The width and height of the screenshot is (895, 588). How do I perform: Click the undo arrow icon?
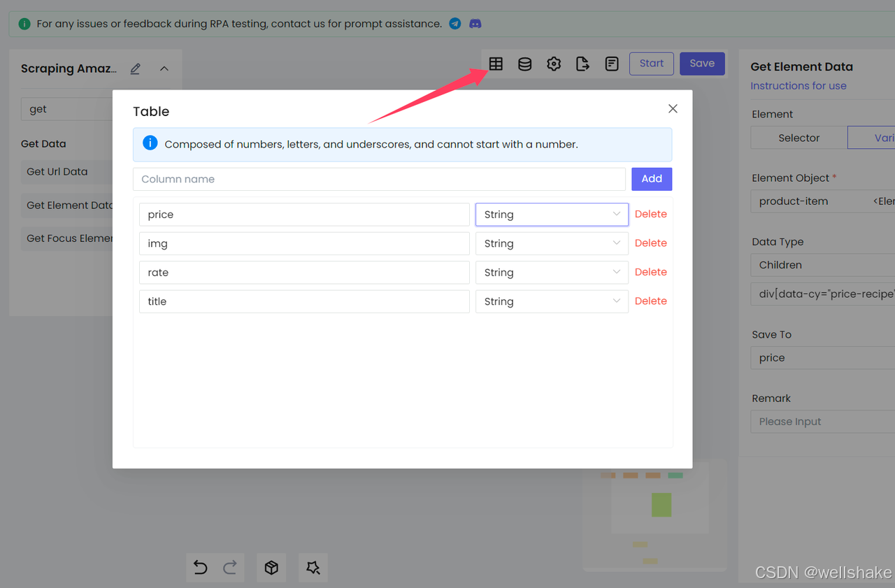coord(201,568)
